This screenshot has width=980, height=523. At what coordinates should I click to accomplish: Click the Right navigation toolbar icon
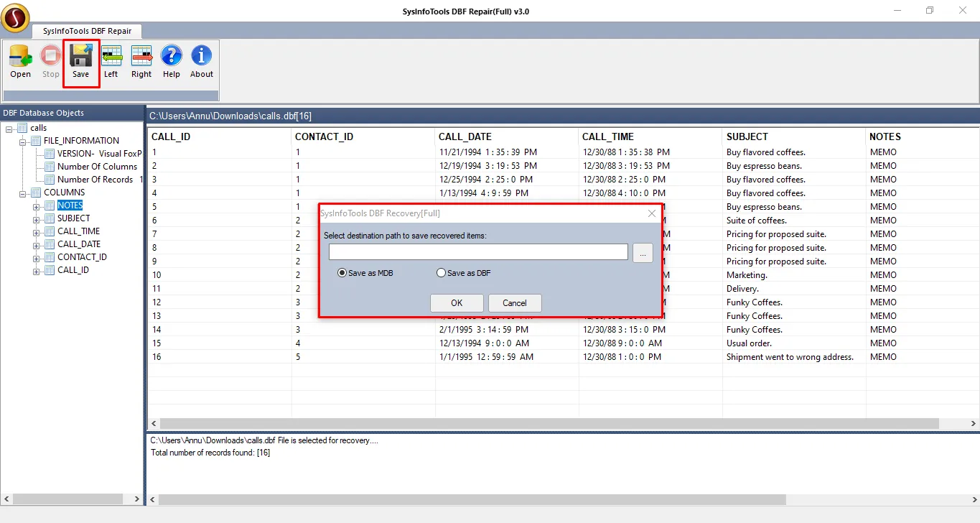(x=141, y=56)
